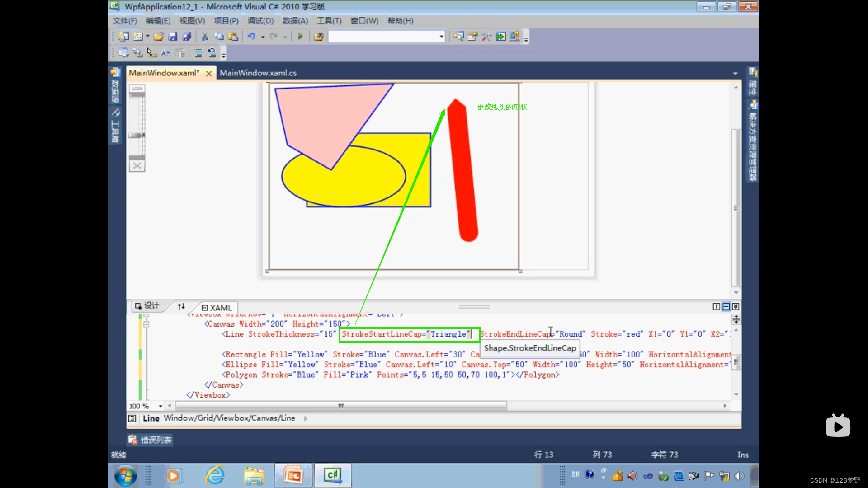The width and height of the screenshot is (868, 488).
Task: Toggle the horizontal split view button
Action: [x=726, y=306]
